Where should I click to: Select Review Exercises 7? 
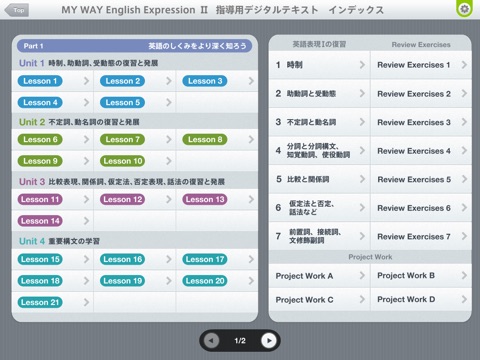pyautogui.click(x=421, y=236)
